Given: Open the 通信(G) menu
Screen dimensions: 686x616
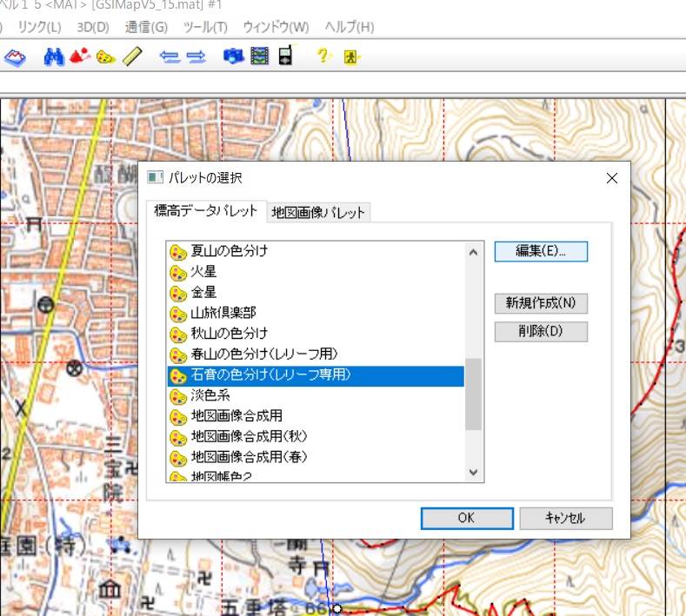Looking at the screenshot, I should (x=146, y=27).
